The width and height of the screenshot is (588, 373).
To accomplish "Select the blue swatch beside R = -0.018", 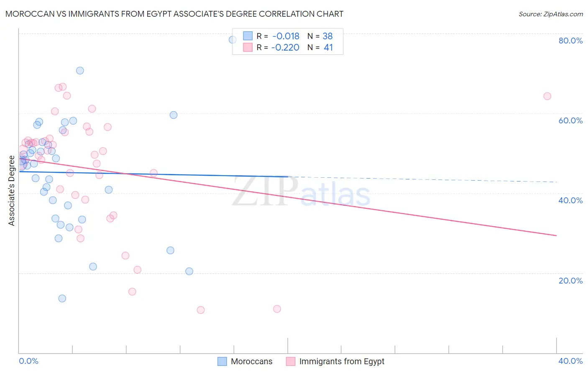I will tap(248, 36).
